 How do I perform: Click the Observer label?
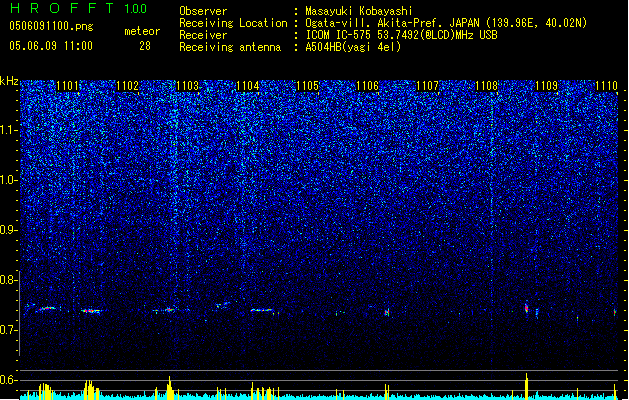(x=203, y=11)
